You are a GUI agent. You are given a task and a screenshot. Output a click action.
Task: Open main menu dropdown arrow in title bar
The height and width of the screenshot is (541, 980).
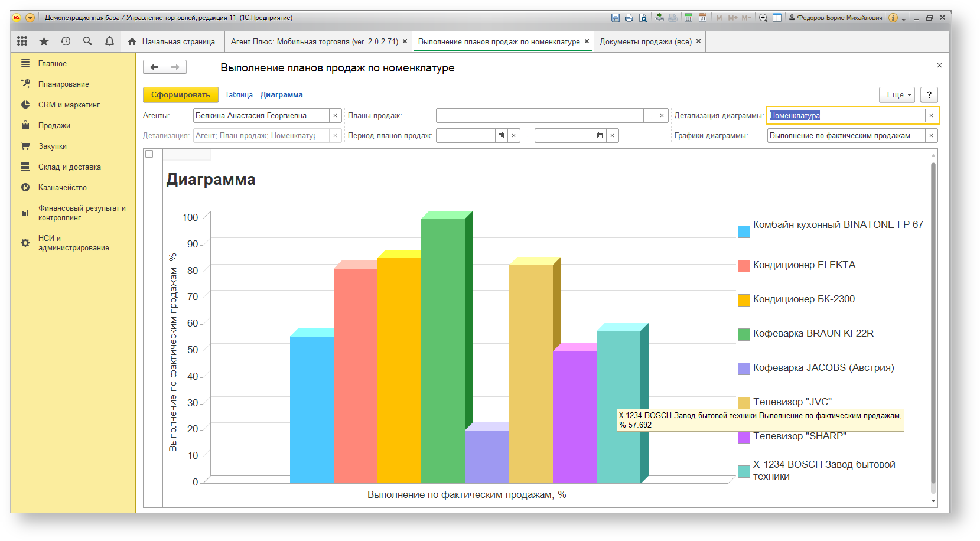(30, 18)
